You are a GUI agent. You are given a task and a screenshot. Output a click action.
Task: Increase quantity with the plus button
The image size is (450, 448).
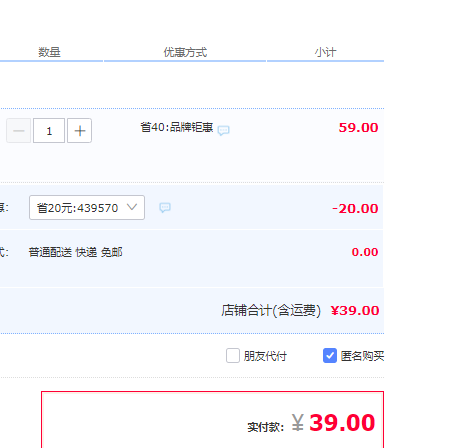point(80,131)
